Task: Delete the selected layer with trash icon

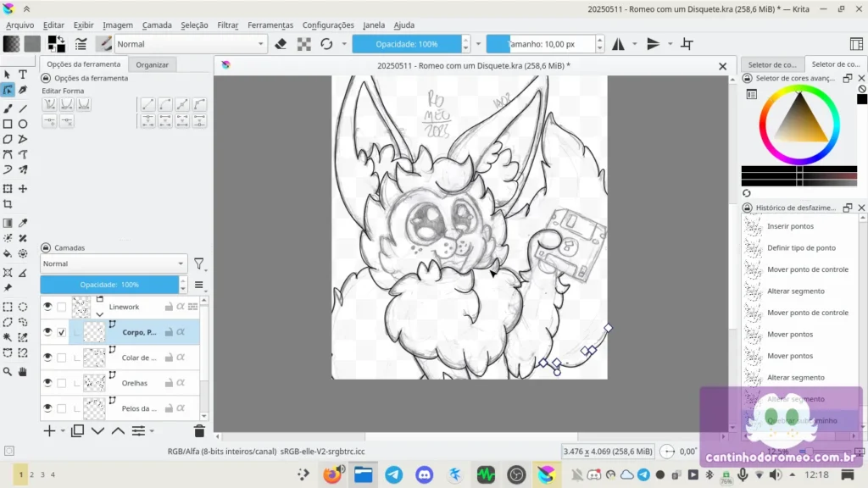Action: pos(199,430)
